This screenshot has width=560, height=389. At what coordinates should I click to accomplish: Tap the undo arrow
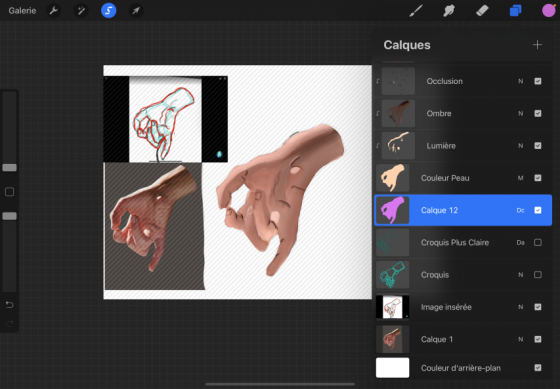[x=10, y=305]
